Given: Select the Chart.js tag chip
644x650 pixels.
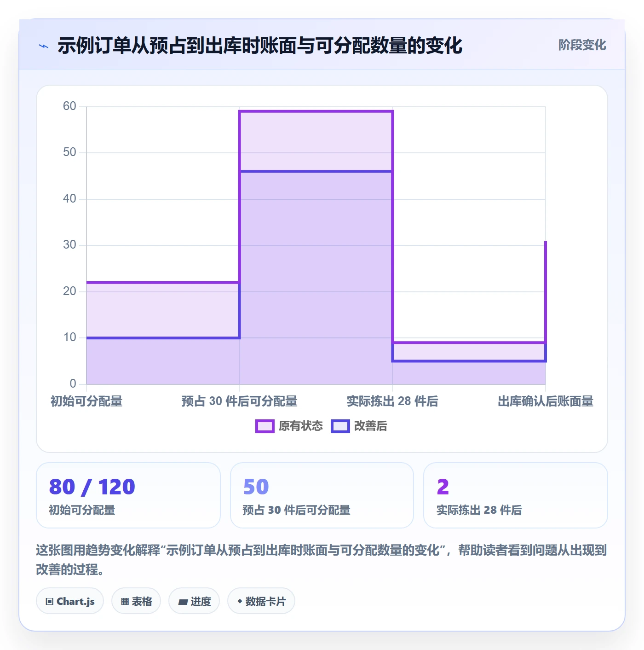Looking at the screenshot, I should [x=70, y=601].
